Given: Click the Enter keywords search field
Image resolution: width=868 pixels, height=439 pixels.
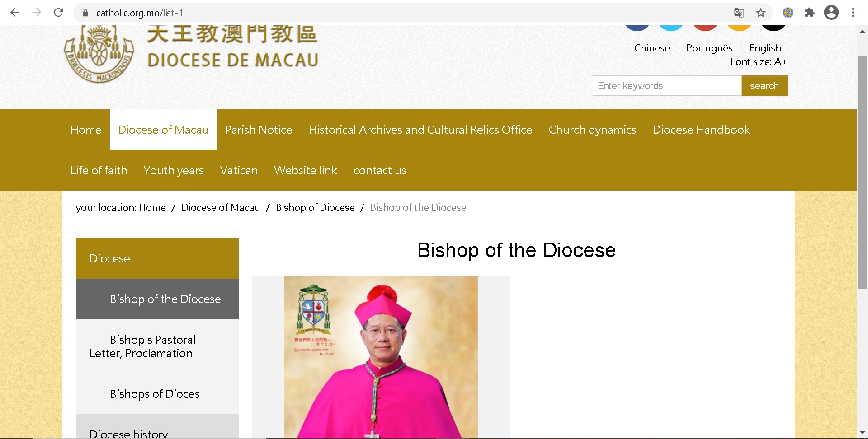Looking at the screenshot, I should point(667,86).
